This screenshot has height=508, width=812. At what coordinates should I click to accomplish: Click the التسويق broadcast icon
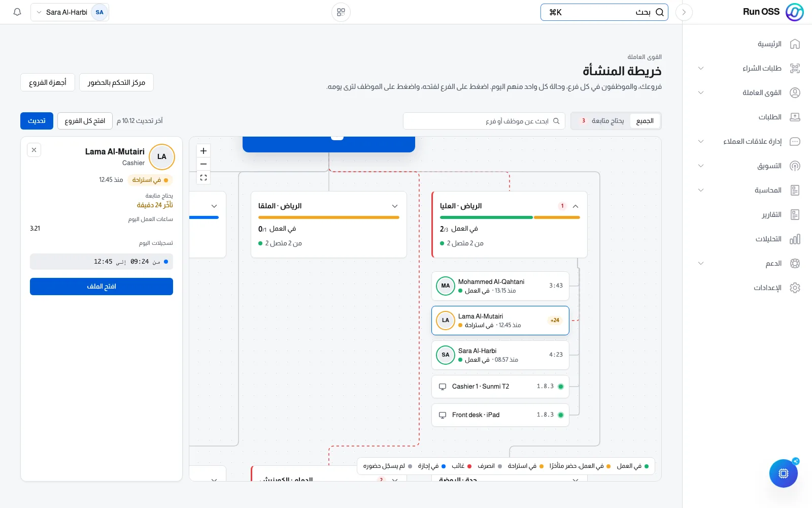point(795,166)
